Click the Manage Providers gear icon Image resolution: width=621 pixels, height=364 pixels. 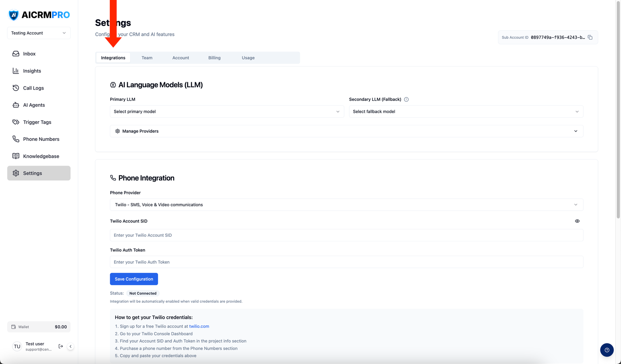click(x=118, y=131)
